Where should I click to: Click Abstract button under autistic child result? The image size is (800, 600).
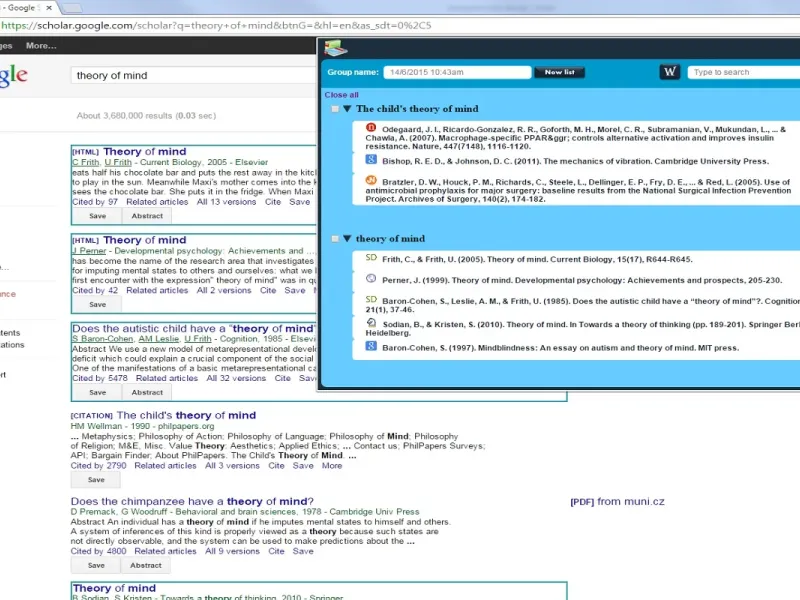(147, 392)
